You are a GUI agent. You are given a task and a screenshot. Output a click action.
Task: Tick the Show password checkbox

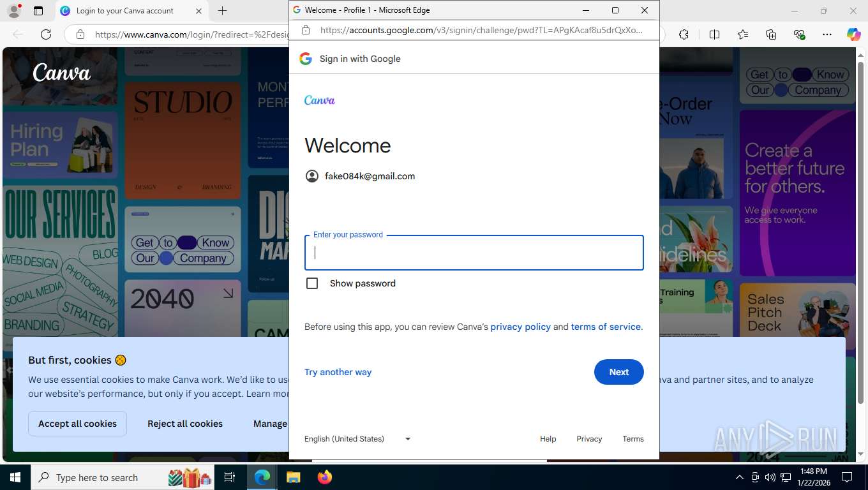(x=312, y=283)
